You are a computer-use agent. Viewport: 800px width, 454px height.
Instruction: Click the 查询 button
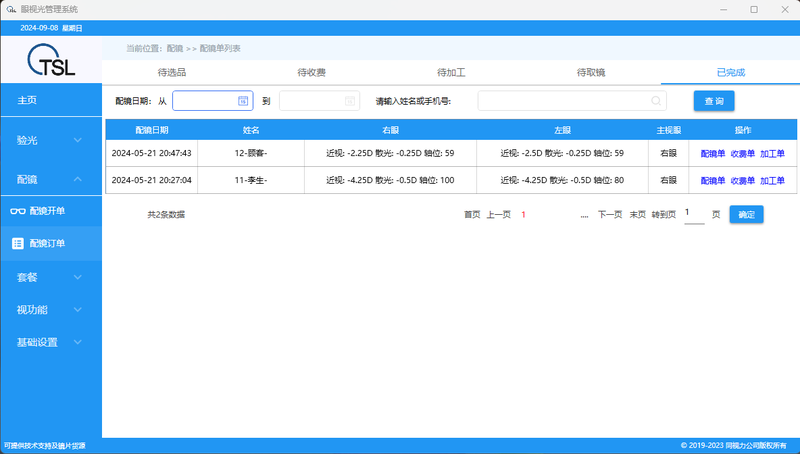[714, 101]
